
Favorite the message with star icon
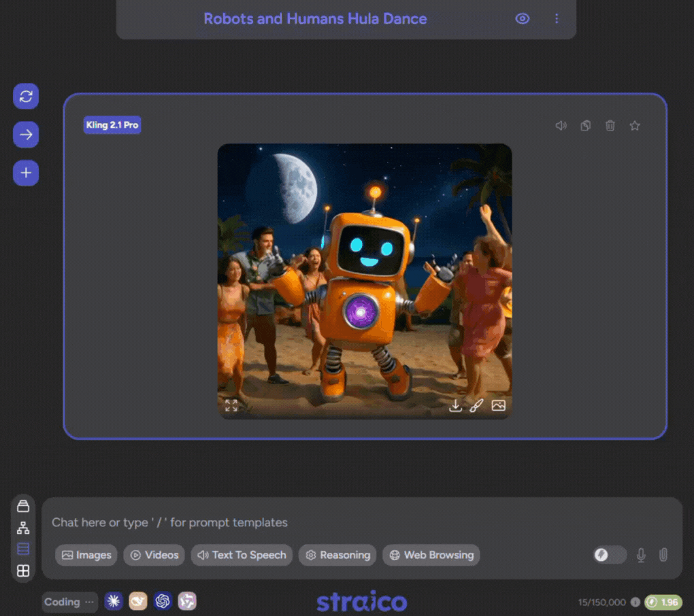[634, 126]
